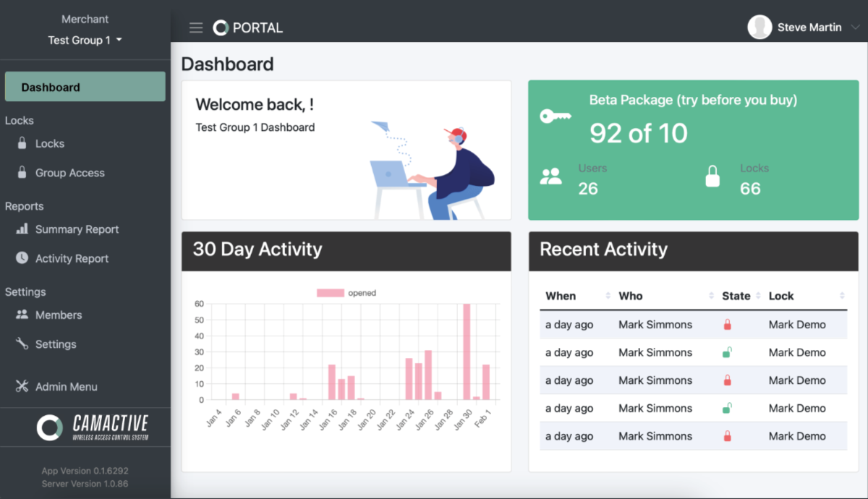This screenshot has height=499, width=868.
Task: Click the tallest Jan 30 chart bar
Action: 467,351
